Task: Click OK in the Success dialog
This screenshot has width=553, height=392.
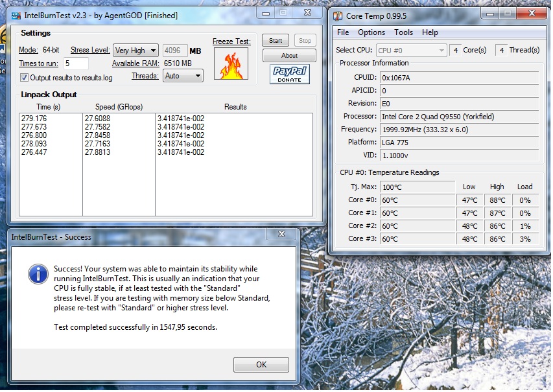Action: [x=261, y=365]
